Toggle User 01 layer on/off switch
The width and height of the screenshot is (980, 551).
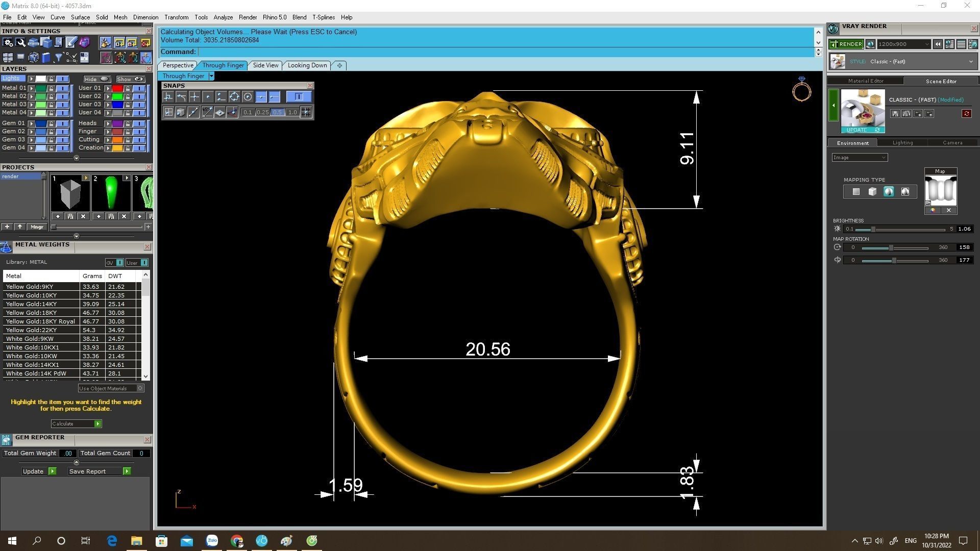point(139,88)
